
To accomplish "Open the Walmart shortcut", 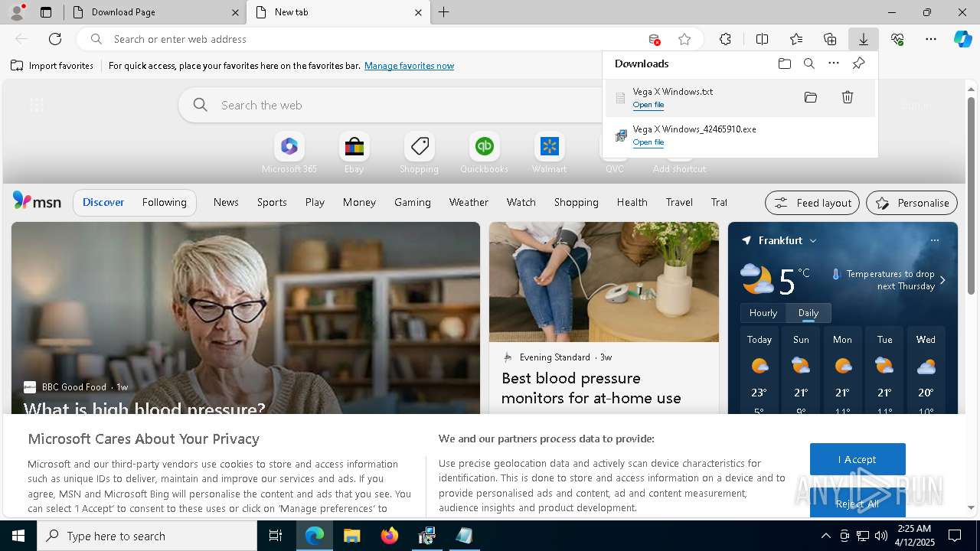I will pos(550,153).
